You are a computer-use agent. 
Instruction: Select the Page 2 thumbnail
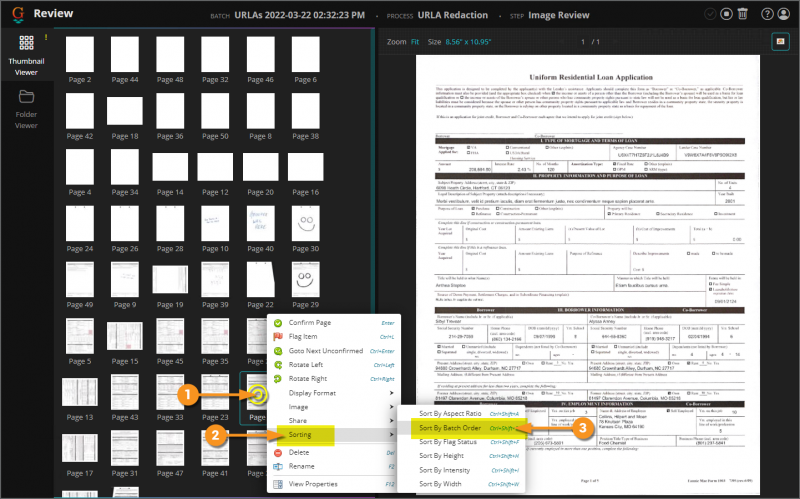[80, 54]
